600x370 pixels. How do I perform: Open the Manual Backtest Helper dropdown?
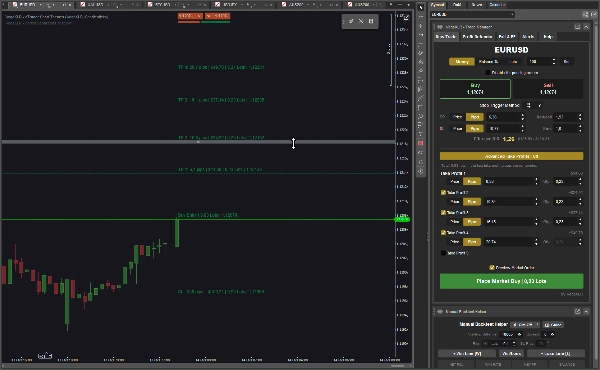(525, 324)
